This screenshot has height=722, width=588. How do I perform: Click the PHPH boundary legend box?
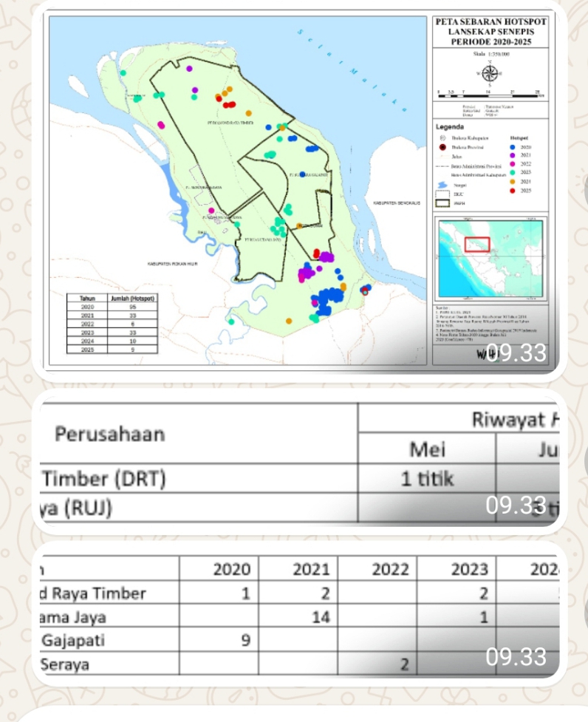pyautogui.click(x=443, y=202)
